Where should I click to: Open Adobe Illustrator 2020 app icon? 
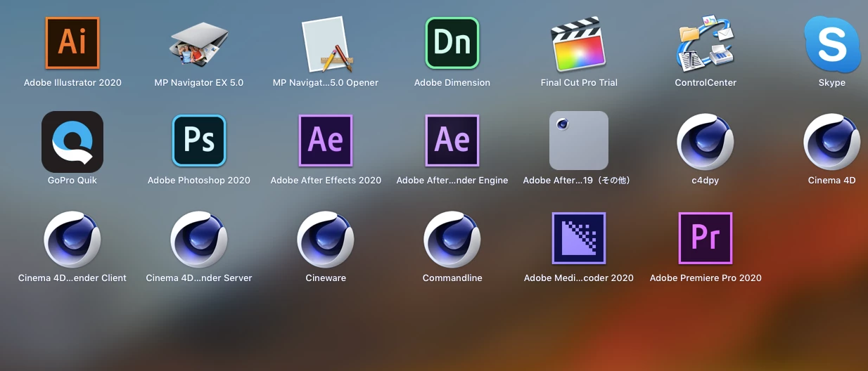click(x=72, y=43)
